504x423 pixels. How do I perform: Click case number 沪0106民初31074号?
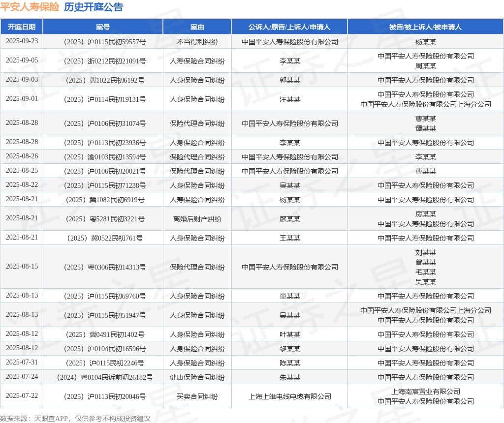(105, 123)
